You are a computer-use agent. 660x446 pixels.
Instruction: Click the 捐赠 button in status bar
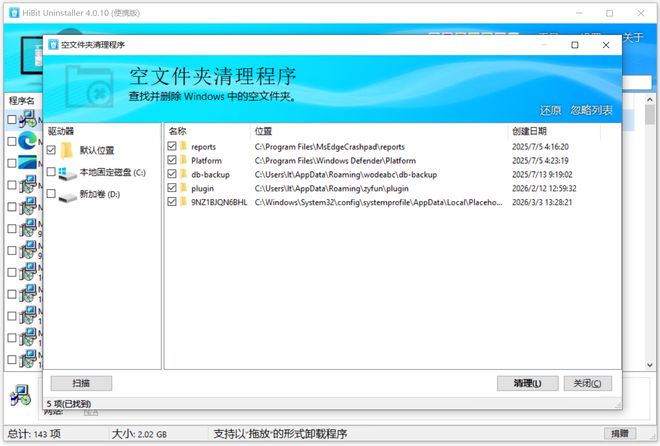[x=620, y=433]
